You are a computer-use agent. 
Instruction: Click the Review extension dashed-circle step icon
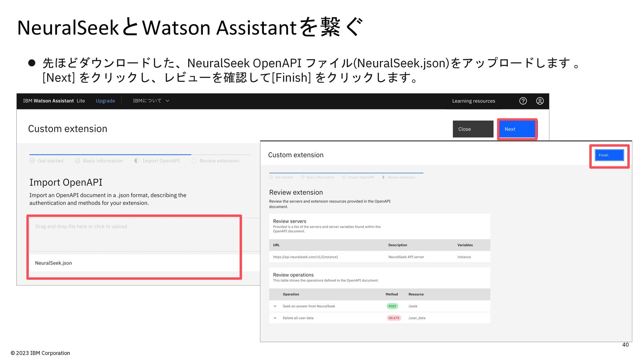[194, 161]
